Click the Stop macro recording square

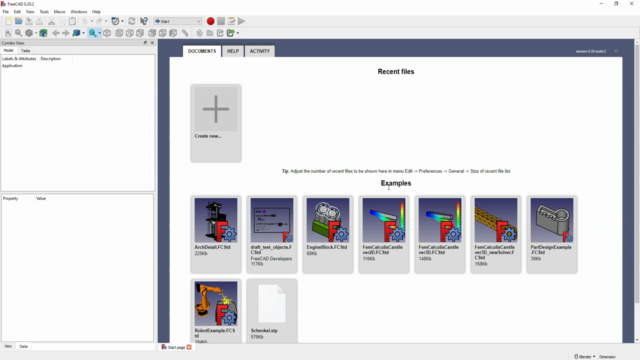221,21
